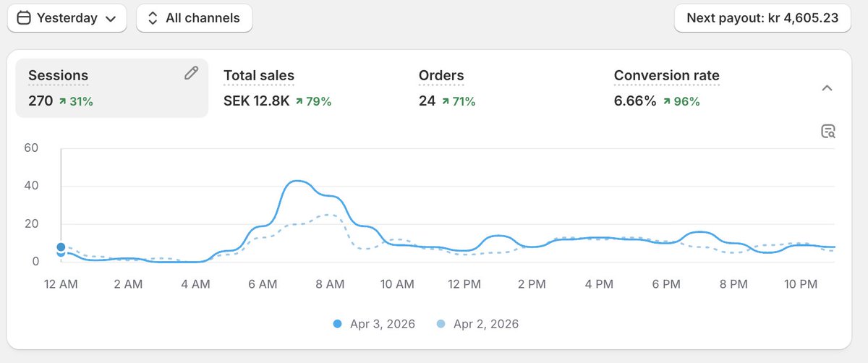Viewport: 868px width, 363px height.
Task: Select the Orders metric
Action: tap(441, 75)
